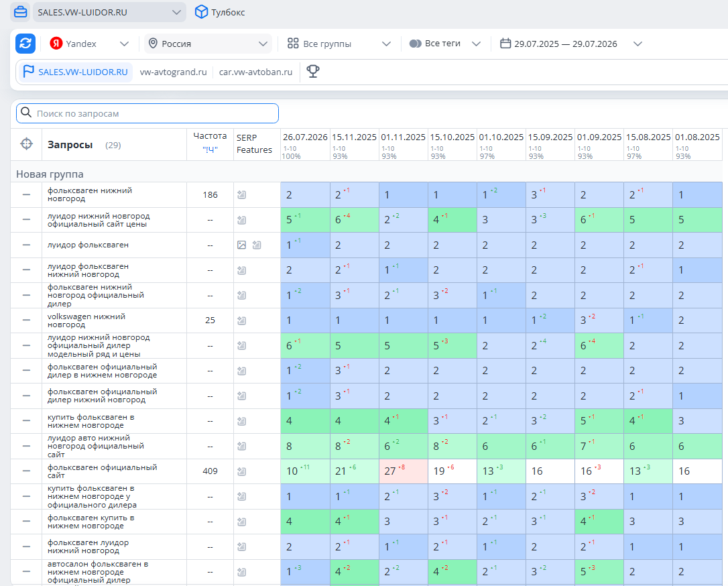
Task: Click position 21 cell on 15.11.2025
Action: click(354, 471)
